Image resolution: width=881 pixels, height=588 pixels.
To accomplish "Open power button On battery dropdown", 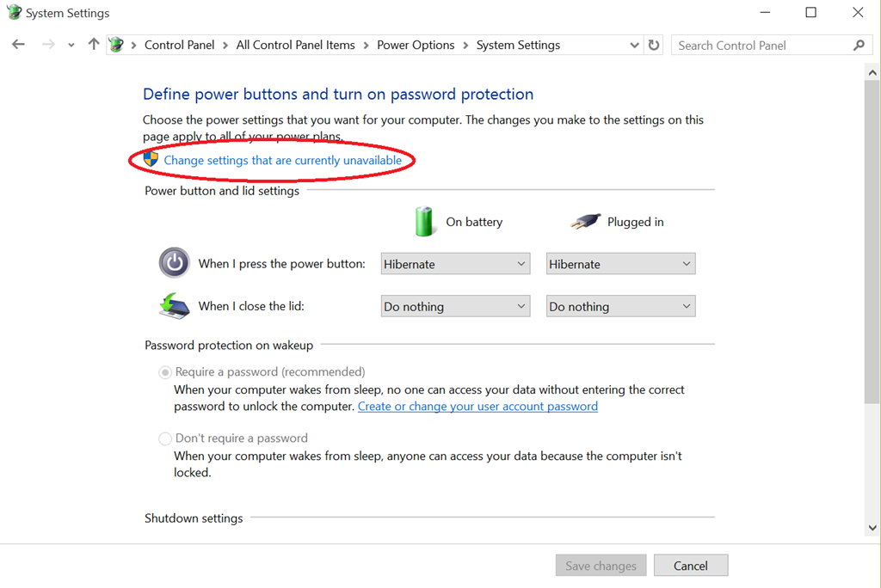I will pos(454,264).
